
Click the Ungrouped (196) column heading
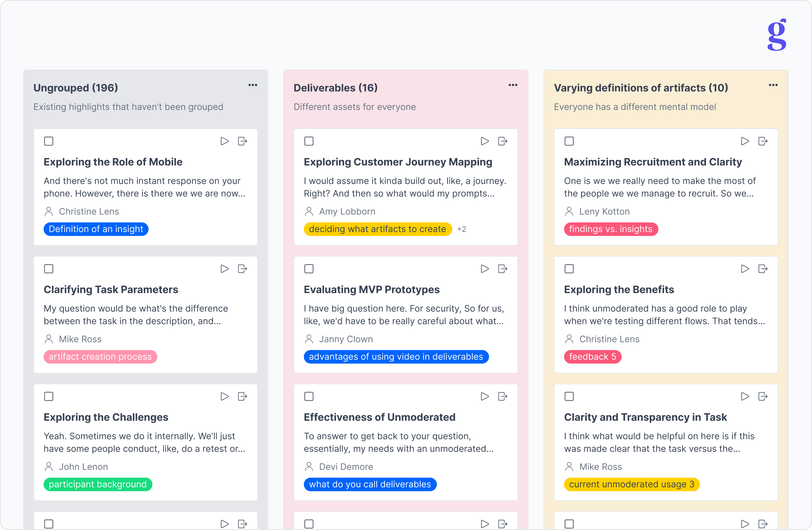point(76,88)
